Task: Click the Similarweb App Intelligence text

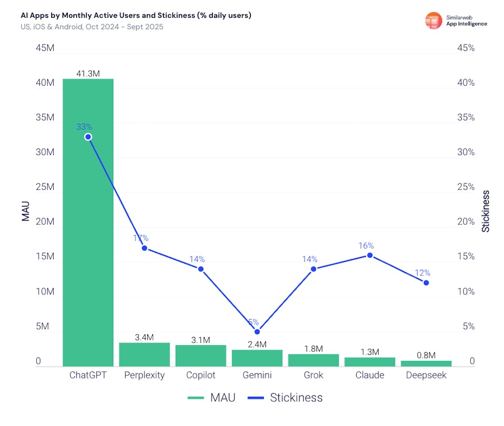Action: click(465, 21)
